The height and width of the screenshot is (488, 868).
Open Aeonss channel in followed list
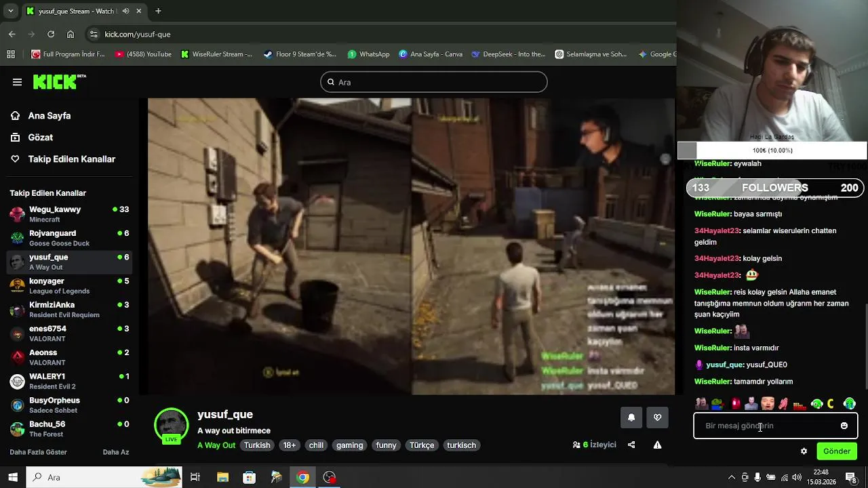(x=70, y=357)
